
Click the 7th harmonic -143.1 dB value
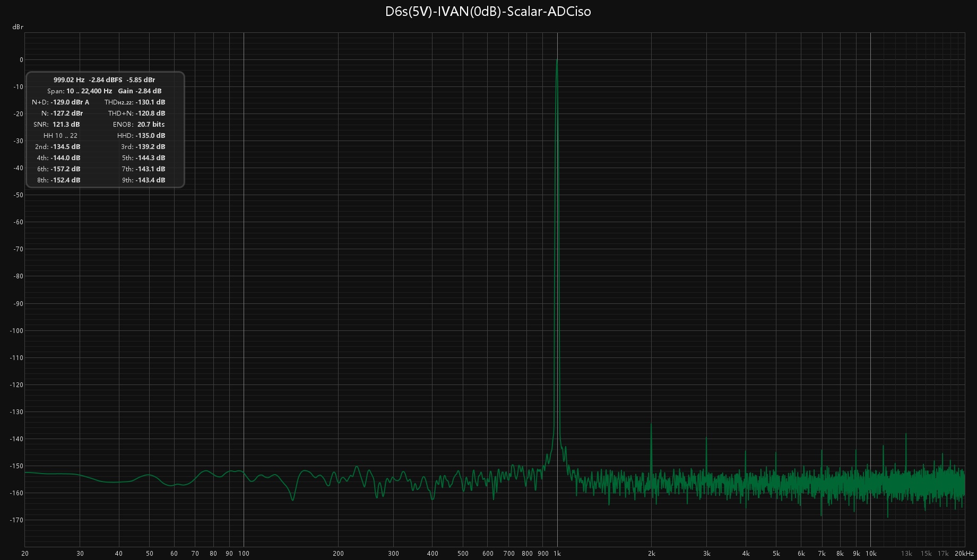[150, 169]
